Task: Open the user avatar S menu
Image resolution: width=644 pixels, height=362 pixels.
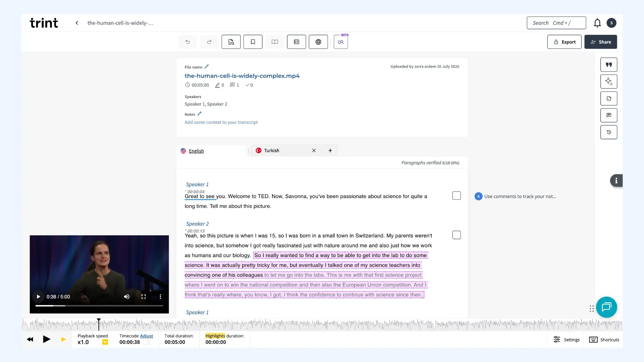Action: coord(611,23)
